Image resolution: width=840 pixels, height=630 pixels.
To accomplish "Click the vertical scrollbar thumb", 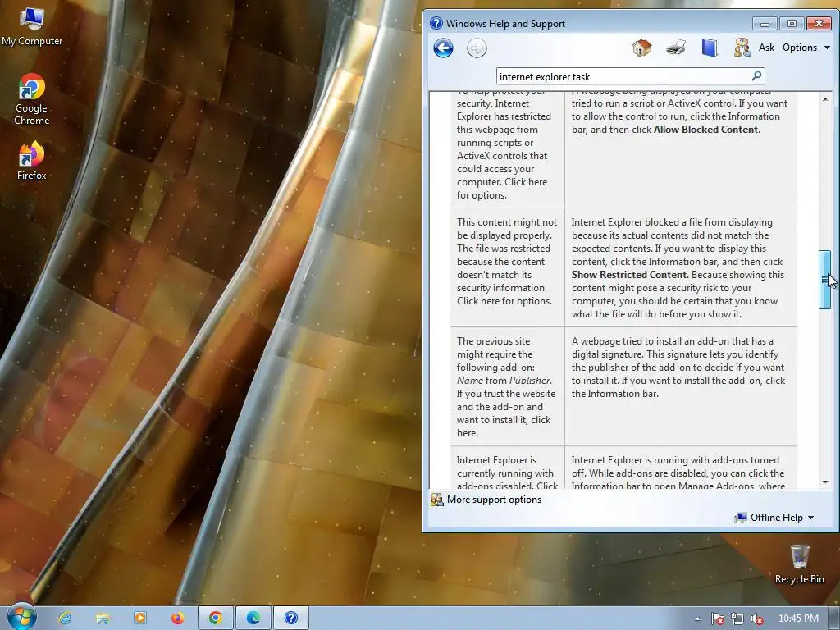I will click(825, 279).
